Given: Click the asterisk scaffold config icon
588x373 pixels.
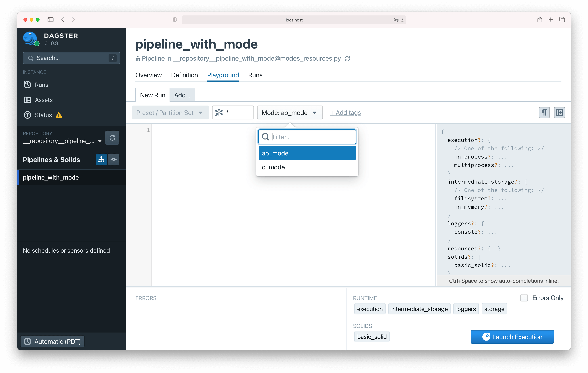Looking at the screenshot, I should coord(220,113).
